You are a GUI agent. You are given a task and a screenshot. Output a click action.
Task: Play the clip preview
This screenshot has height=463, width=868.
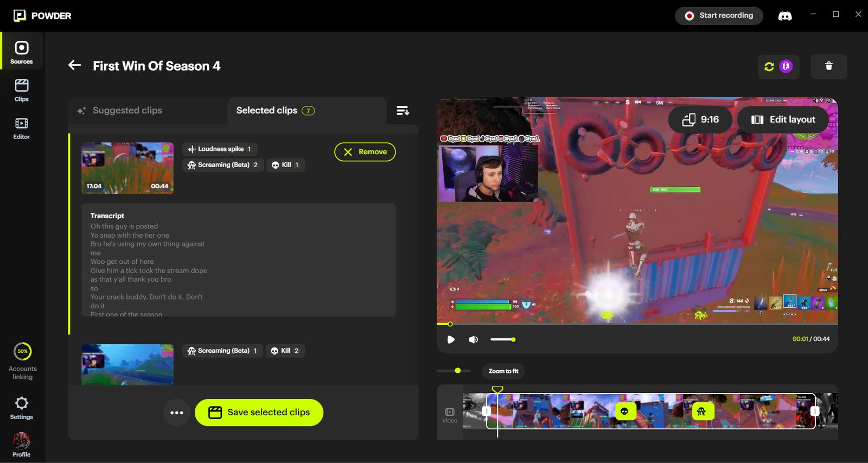[451, 340]
